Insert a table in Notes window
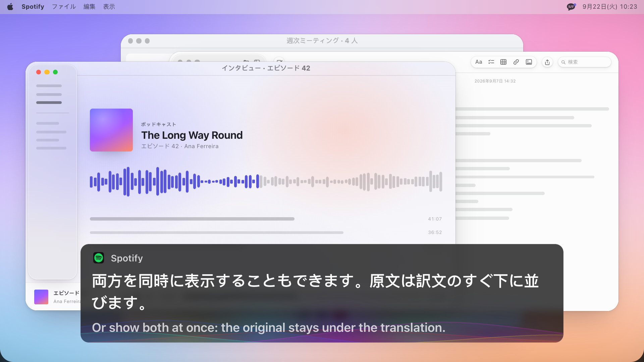 [x=503, y=62]
